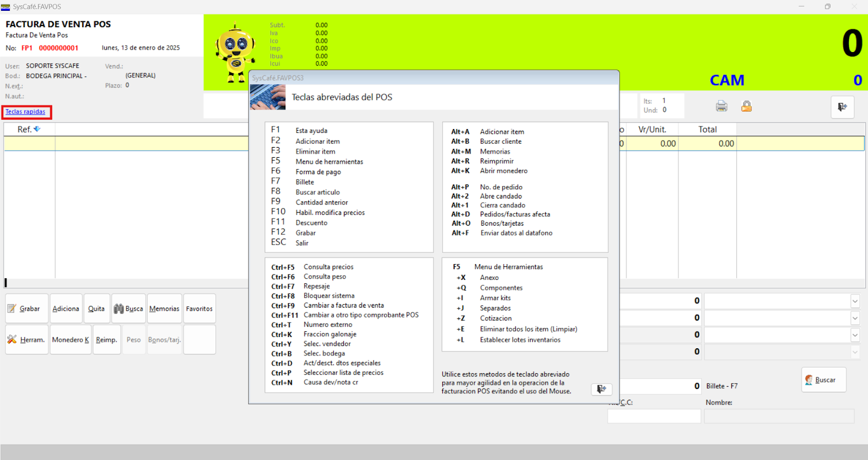The width and height of the screenshot is (868, 460).
Task: Click the Busca binoculars button
Action: tap(128, 309)
